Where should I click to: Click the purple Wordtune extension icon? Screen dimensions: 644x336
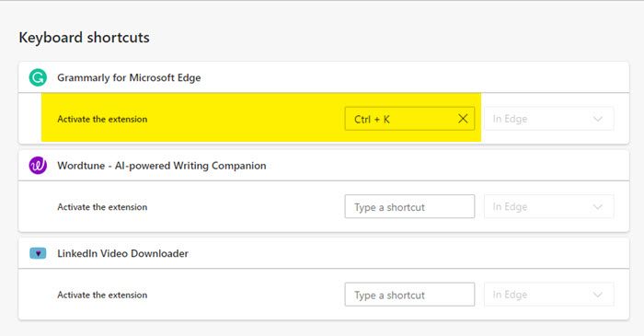38,166
